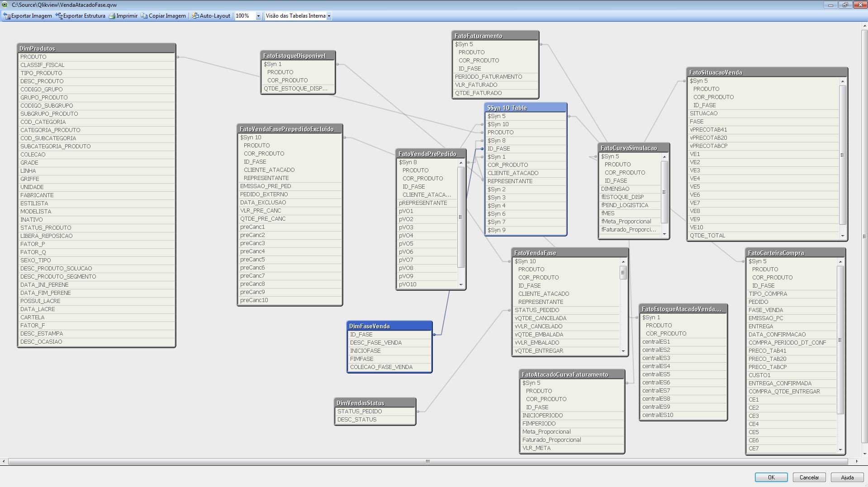Click DATA_EXCLUSAO field
The image size is (868, 487).
point(289,203)
